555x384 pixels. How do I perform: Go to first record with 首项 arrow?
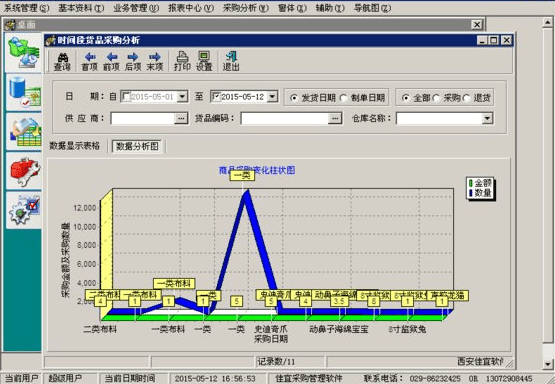[x=90, y=61]
